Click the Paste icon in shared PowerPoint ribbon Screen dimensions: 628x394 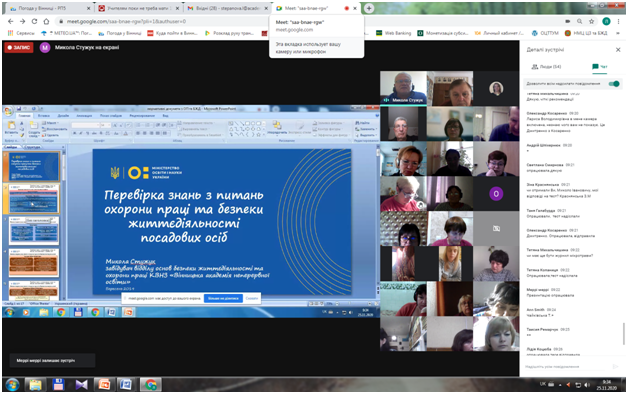pyautogui.click(x=11, y=127)
